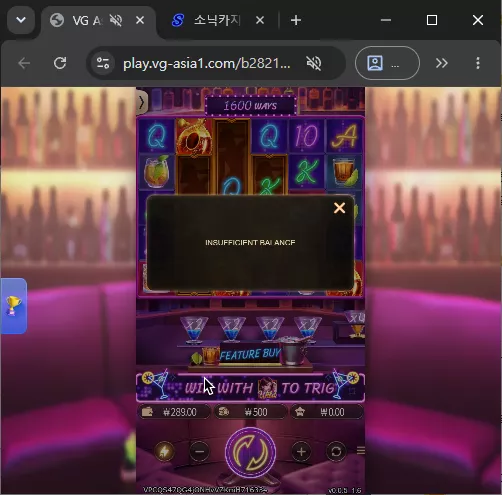Click the bet amount ₩500 display
The image size is (502, 495).
click(251, 412)
